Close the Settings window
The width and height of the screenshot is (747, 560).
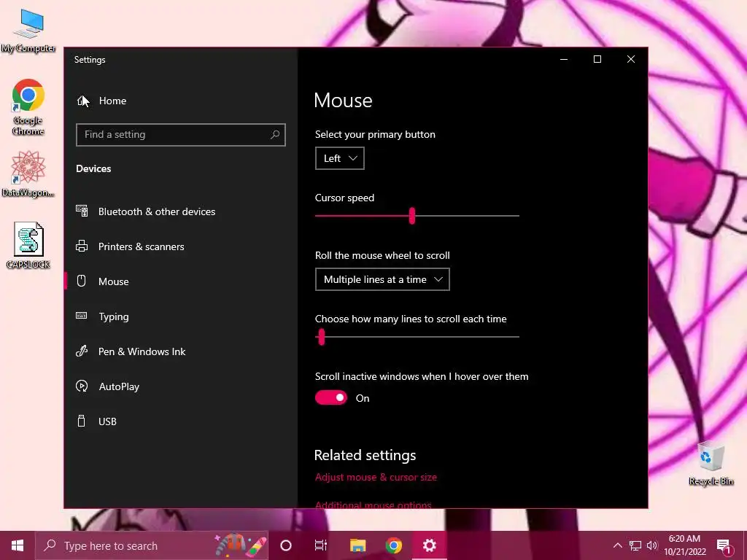tap(631, 59)
